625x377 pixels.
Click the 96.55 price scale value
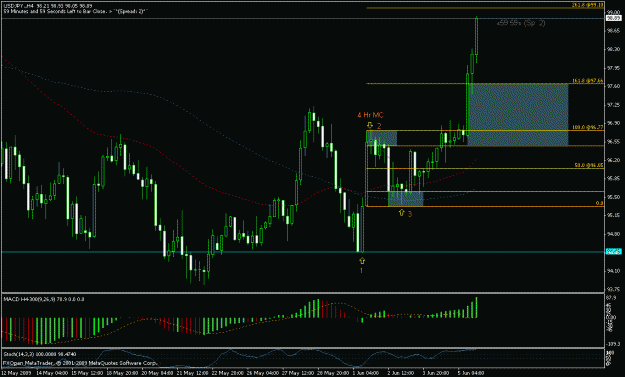(x=613, y=141)
